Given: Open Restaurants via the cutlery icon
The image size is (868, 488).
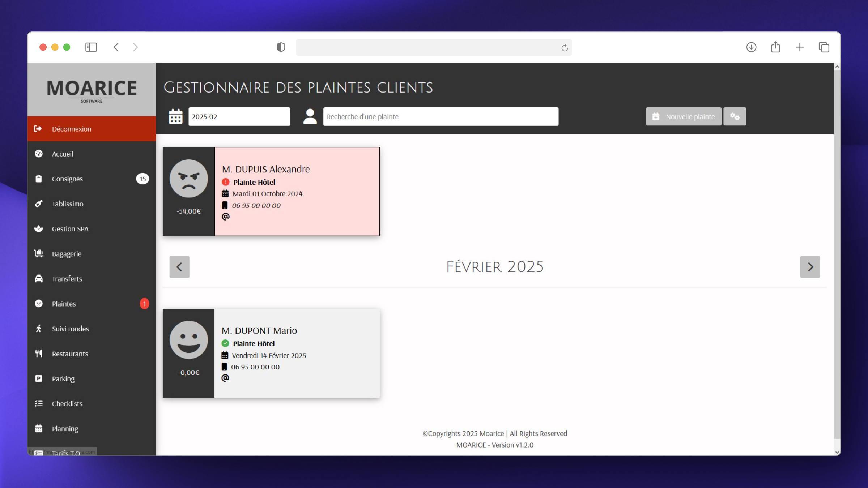Looking at the screenshot, I should tap(39, 354).
